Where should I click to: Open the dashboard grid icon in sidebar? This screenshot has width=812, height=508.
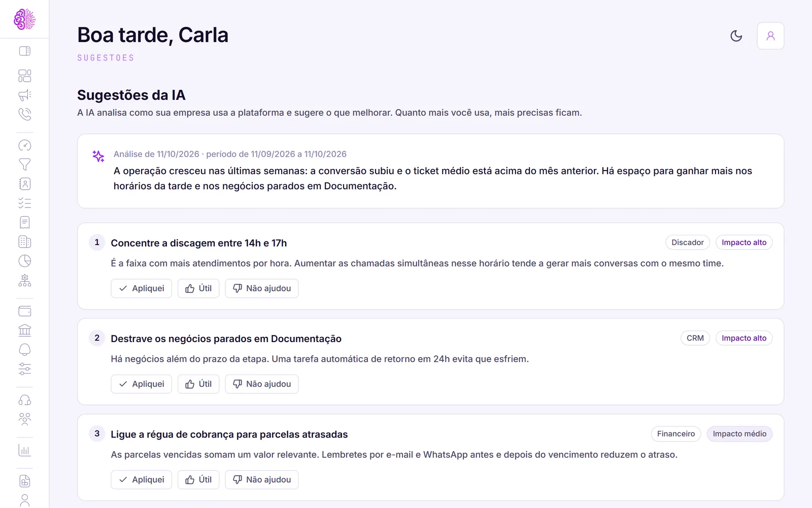[24, 76]
